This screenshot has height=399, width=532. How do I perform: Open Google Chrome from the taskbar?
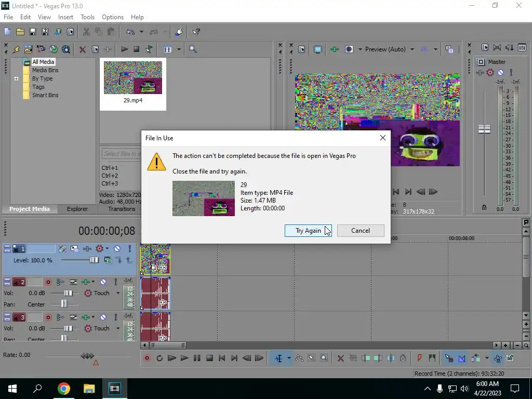point(63,389)
